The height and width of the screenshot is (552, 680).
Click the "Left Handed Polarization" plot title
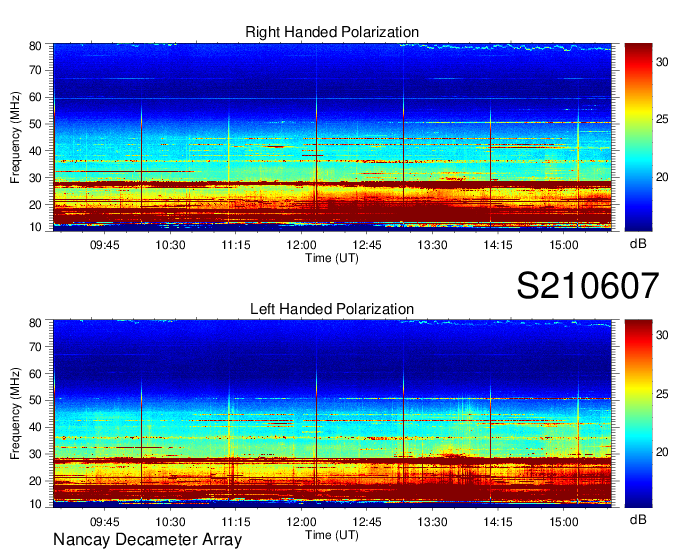tap(332, 309)
